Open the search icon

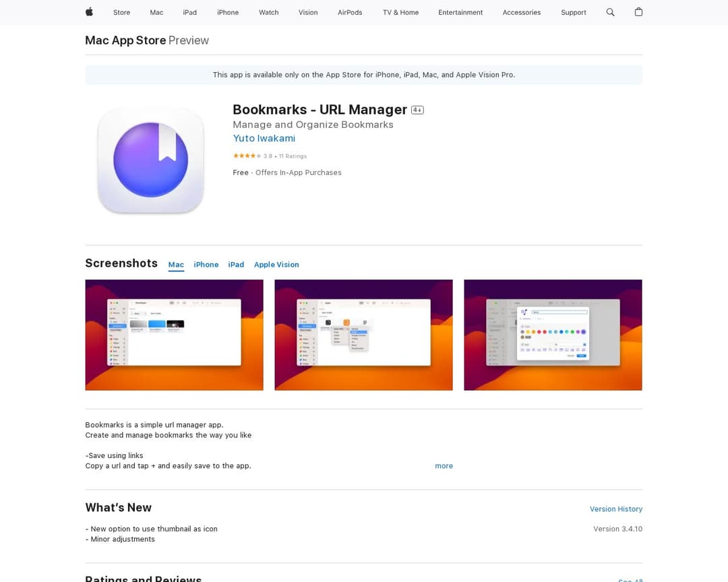coord(610,12)
